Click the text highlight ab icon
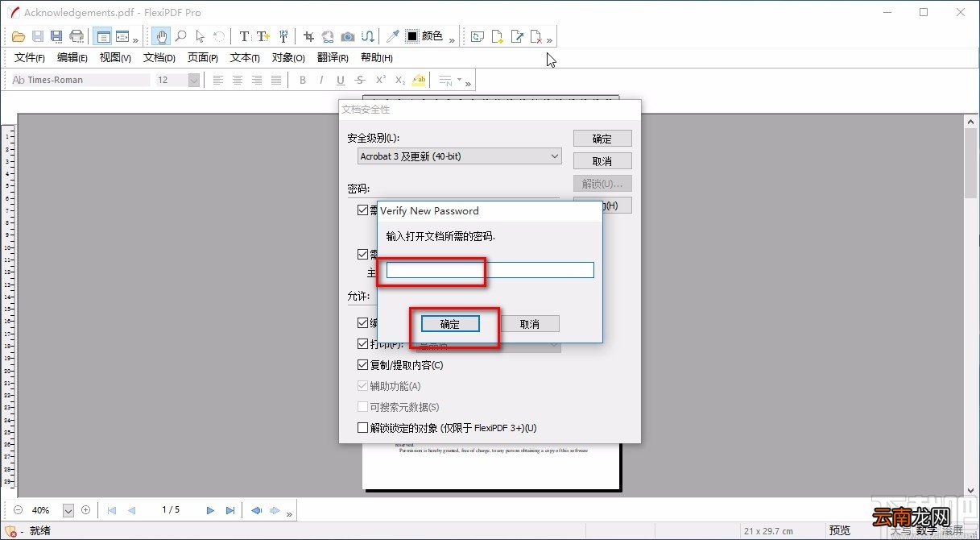The width and height of the screenshot is (980, 540). [419, 80]
